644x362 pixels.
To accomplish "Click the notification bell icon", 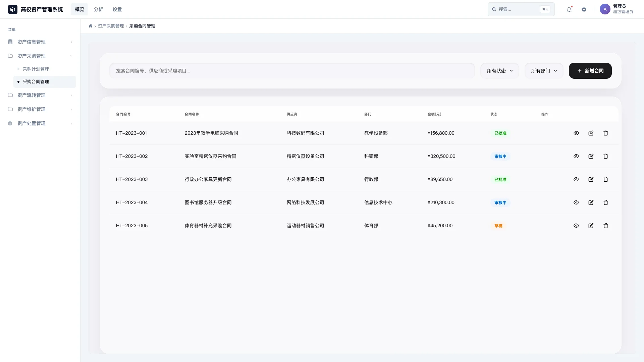I will pyautogui.click(x=569, y=10).
